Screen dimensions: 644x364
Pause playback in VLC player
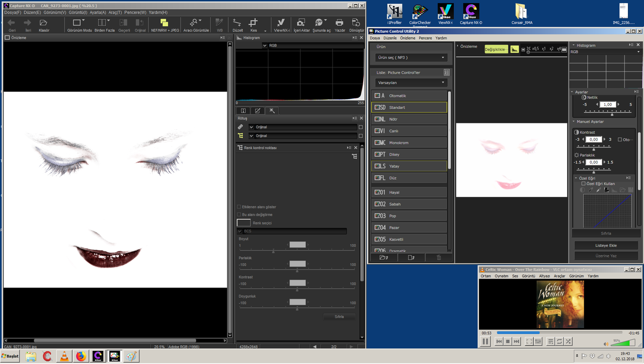click(486, 341)
